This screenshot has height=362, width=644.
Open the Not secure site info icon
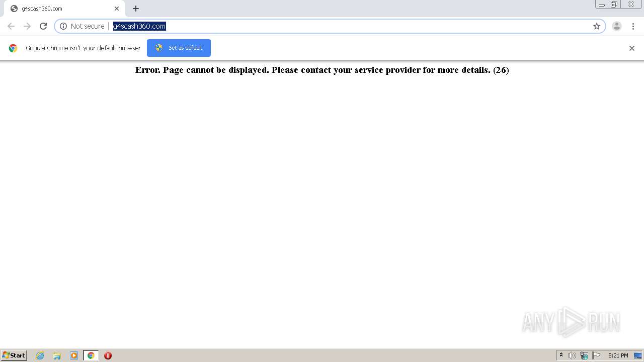pos(63,26)
